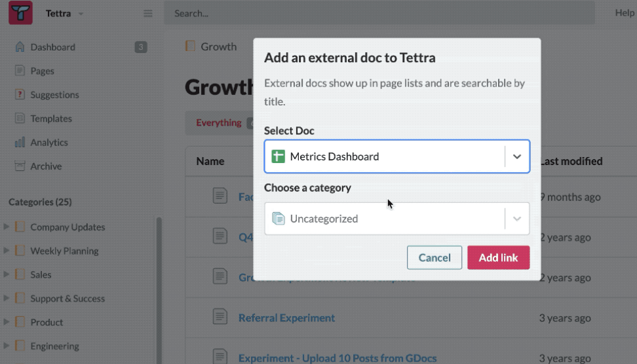
Task: Open the Sales category
Action: pyautogui.click(x=41, y=275)
